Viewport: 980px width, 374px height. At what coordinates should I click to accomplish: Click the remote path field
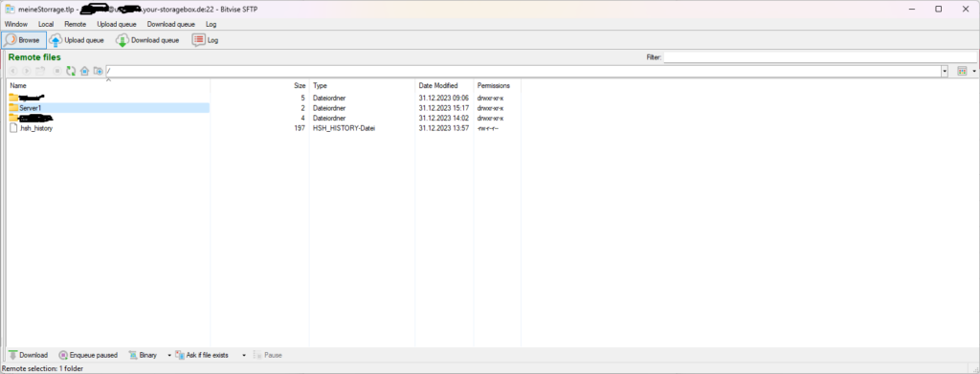pos(523,71)
